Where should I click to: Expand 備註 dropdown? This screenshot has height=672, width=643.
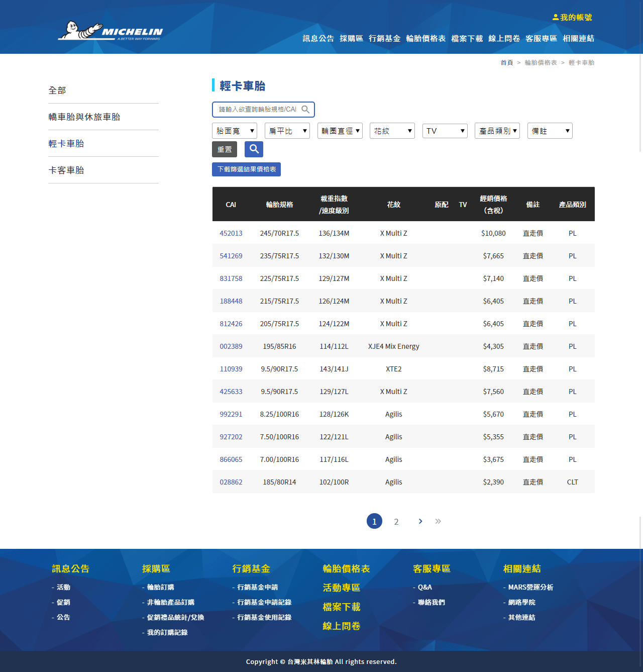coord(550,131)
